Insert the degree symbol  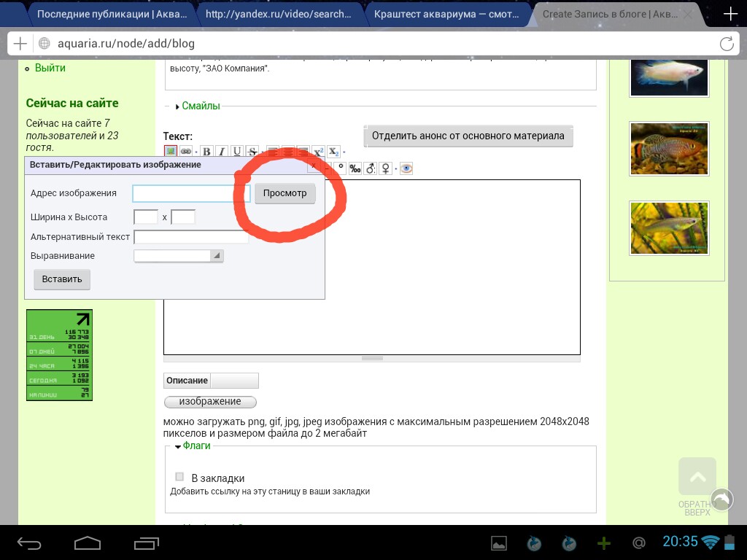tap(340, 168)
